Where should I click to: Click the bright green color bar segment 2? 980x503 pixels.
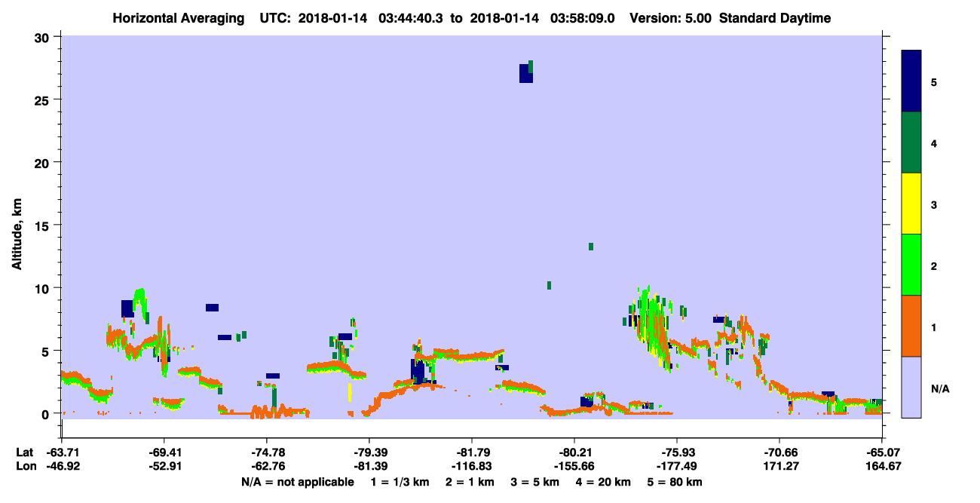pyautogui.click(x=911, y=265)
